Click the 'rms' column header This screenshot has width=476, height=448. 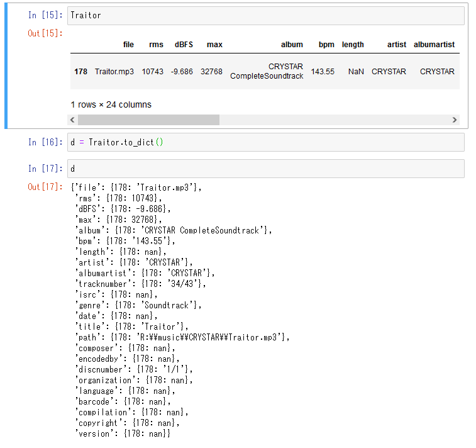156,45
